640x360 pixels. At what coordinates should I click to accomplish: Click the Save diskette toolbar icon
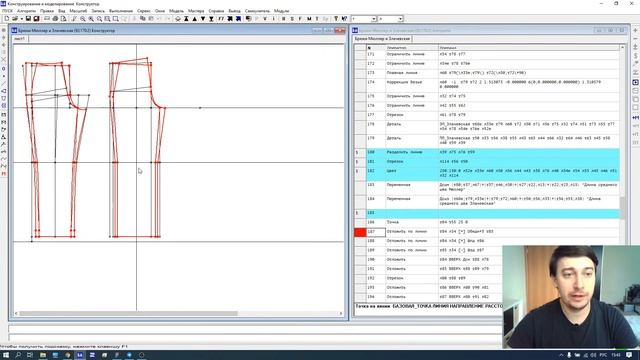click(x=28, y=19)
